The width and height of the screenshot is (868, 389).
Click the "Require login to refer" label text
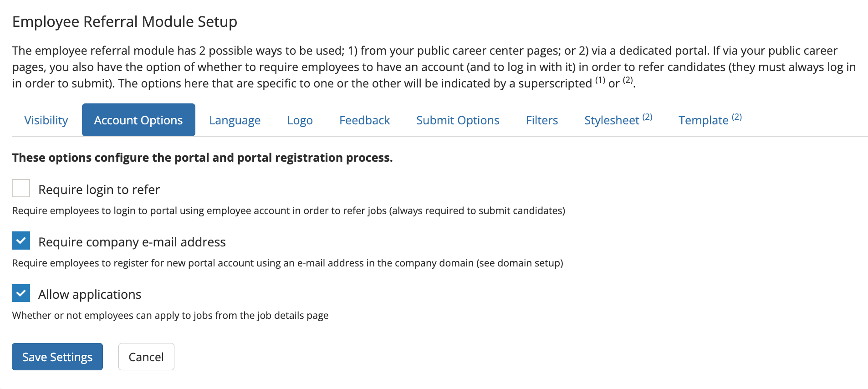click(x=99, y=189)
